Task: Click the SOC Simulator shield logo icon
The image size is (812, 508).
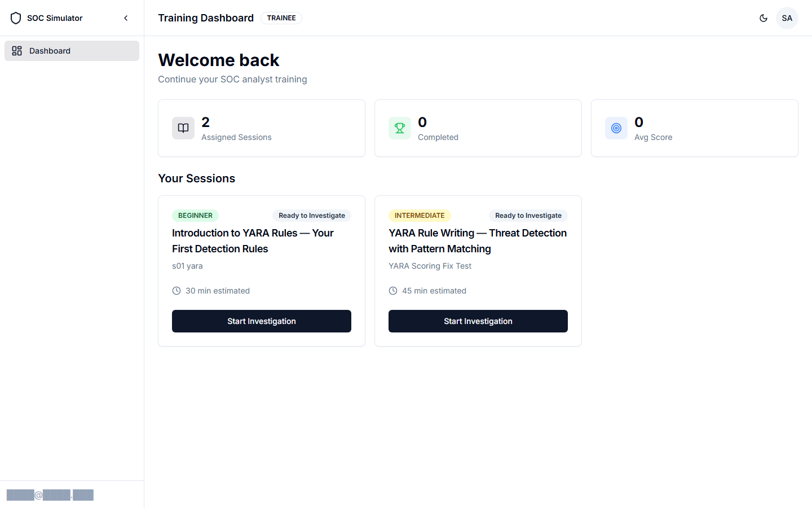Action: coord(16,17)
